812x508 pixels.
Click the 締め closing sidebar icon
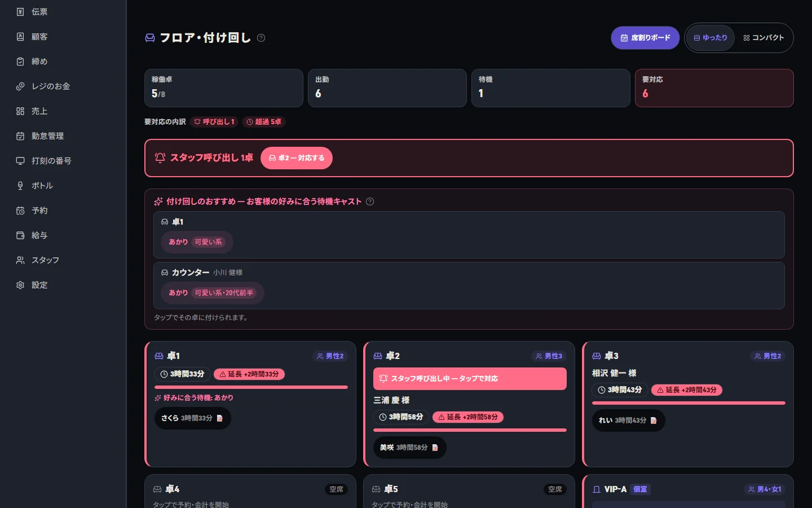(x=20, y=62)
